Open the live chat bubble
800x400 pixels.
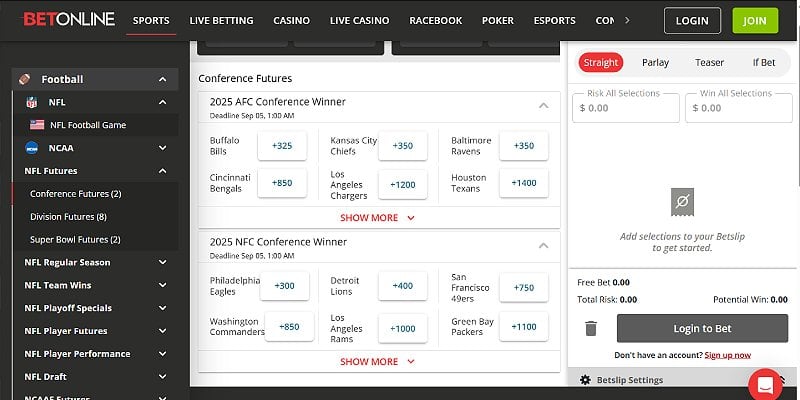(765, 384)
